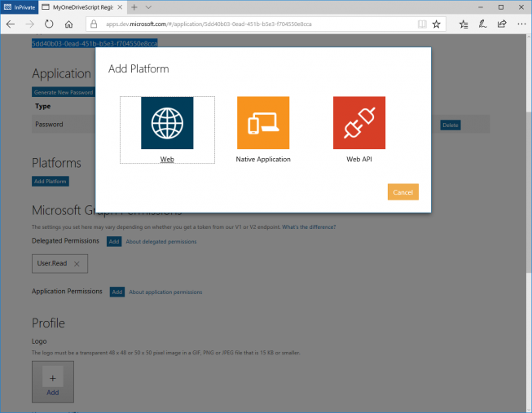
Task: Click the Delegated Permissions label
Action: coord(65,240)
